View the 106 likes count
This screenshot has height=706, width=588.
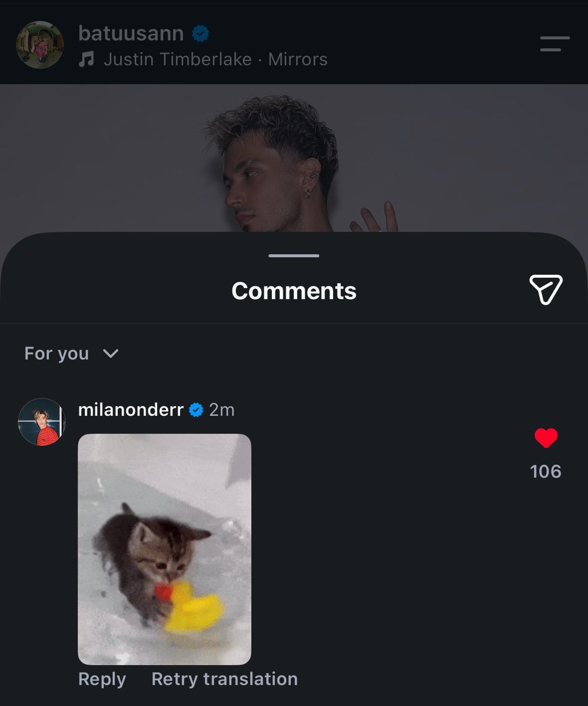point(546,471)
